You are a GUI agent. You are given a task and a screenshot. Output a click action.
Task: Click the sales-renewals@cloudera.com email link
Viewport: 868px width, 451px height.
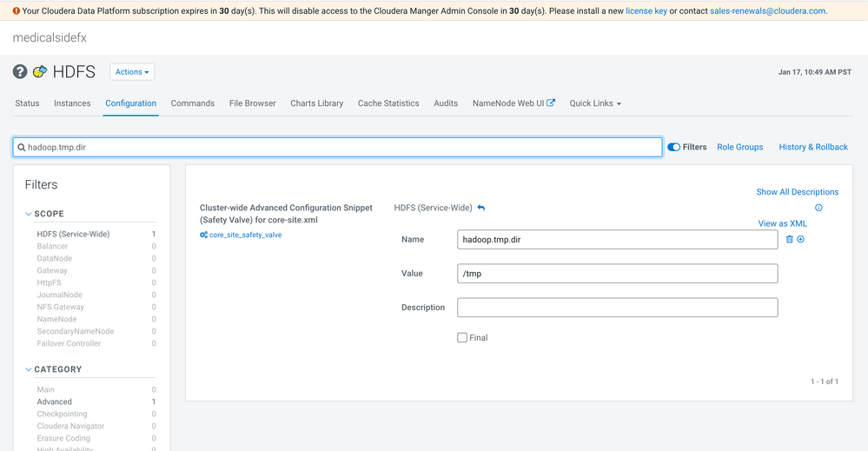(x=767, y=11)
